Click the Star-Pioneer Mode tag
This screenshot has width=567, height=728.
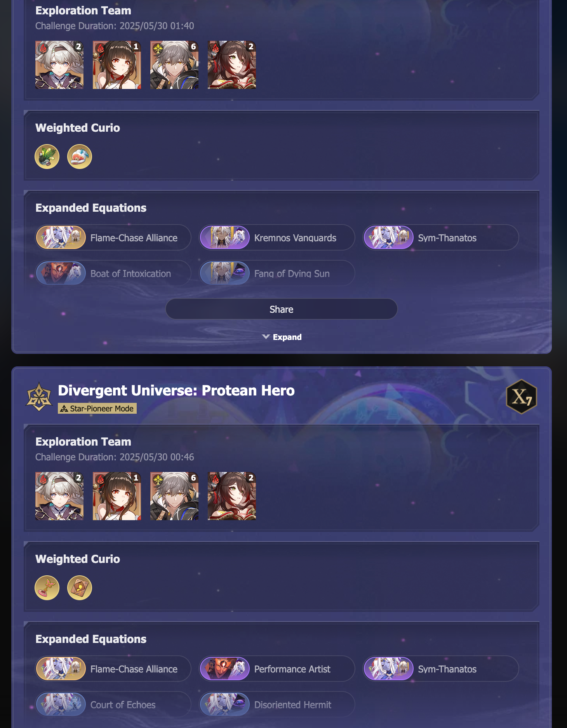pos(97,409)
